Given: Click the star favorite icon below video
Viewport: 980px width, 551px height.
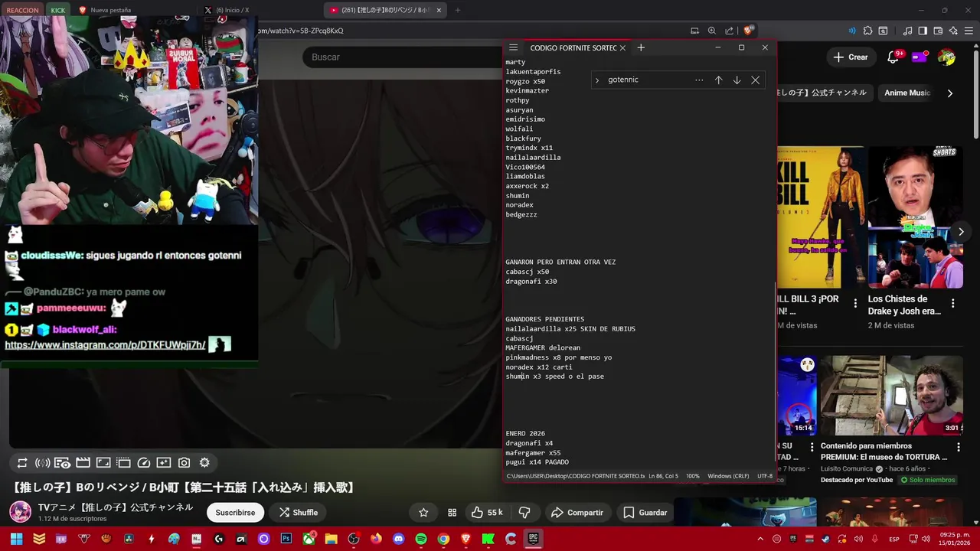Looking at the screenshot, I should 423,513.
